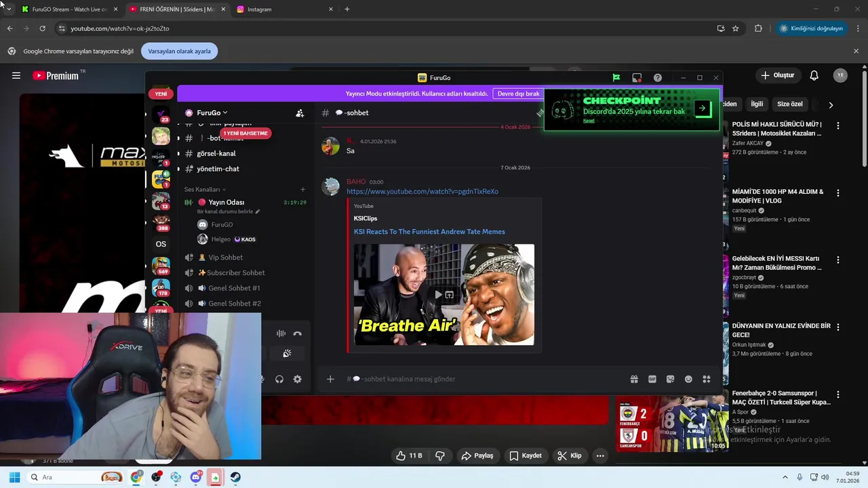This screenshot has height=488, width=868.
Task: Open Chrome extensions puzzle icon
Action: tap(758, 28)
